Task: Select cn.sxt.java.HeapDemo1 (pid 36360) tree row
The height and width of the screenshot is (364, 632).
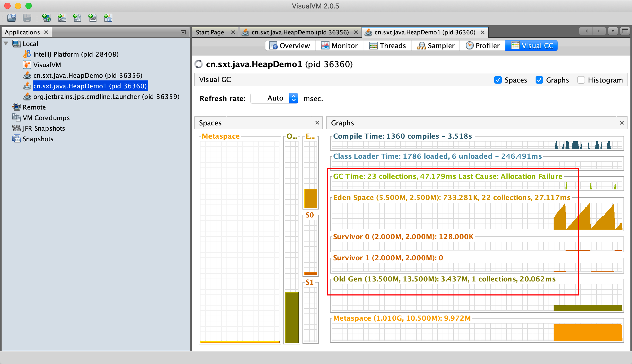Action: tap(90, 86)
